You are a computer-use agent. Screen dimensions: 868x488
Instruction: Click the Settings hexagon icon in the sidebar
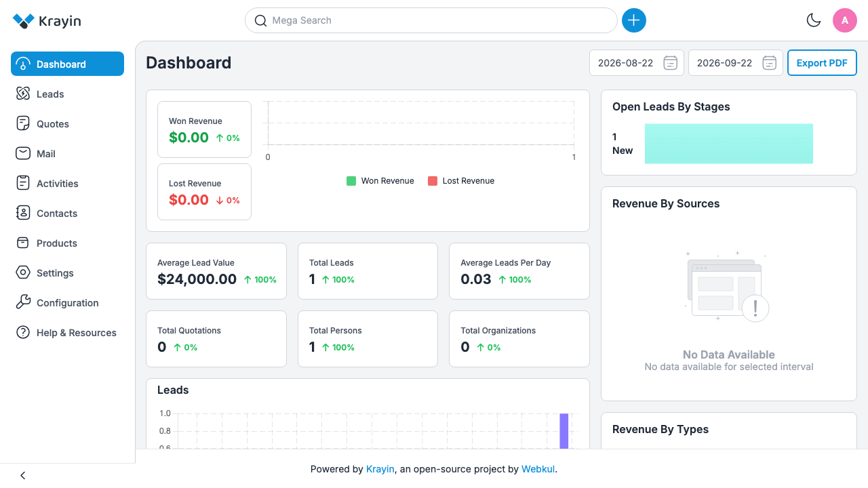point(23,272)
